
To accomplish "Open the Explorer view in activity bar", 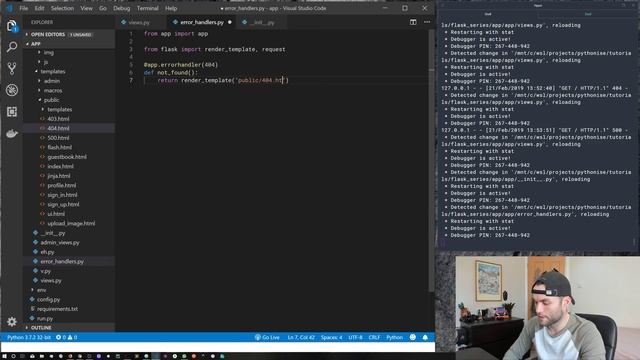I will (12, 26).
